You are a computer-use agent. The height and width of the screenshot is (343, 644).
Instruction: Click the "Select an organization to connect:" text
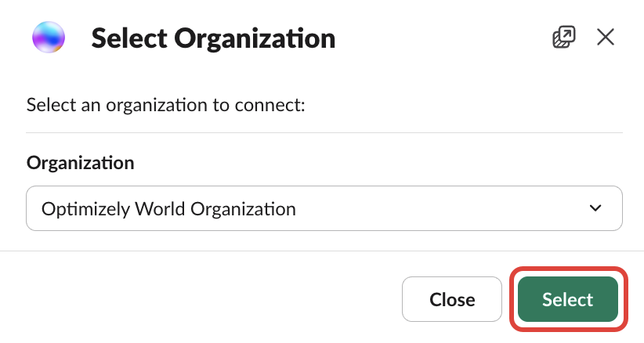pos(165,104)
